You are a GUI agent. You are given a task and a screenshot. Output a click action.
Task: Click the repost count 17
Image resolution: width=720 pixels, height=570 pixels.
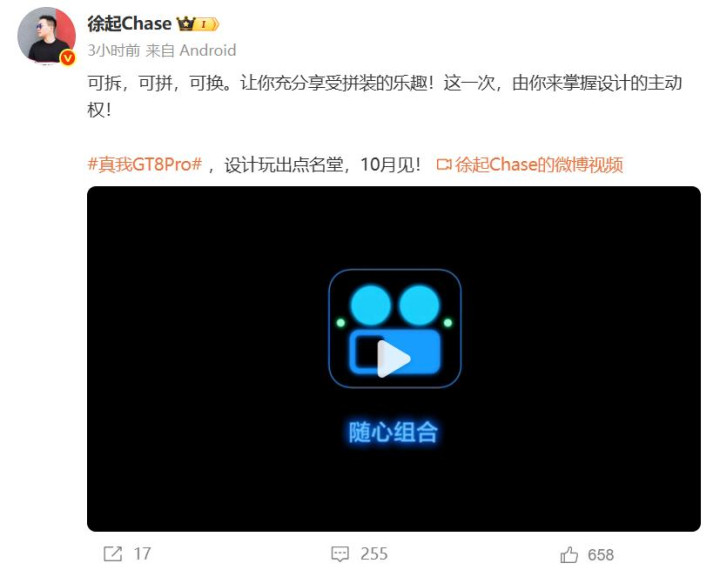pos(142,553)
